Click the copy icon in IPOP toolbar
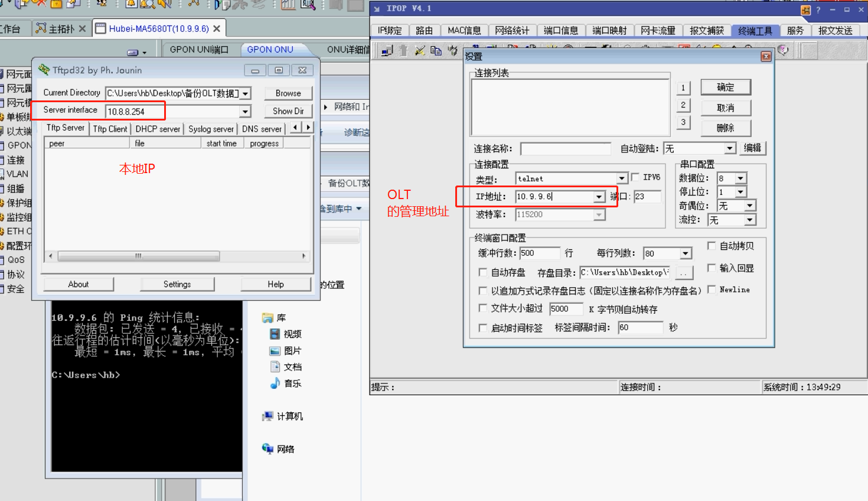This screenshot has height=501, width=868. click(436, 51)
